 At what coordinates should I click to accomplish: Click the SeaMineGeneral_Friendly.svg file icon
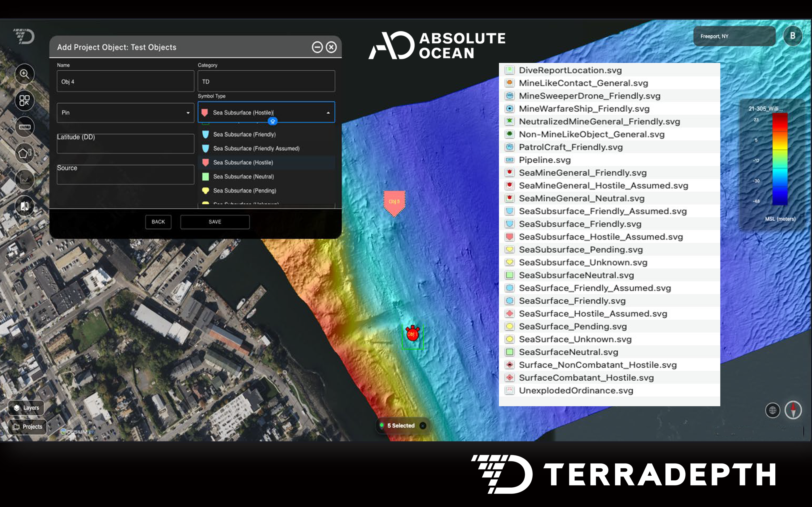[x=510, y=173]
